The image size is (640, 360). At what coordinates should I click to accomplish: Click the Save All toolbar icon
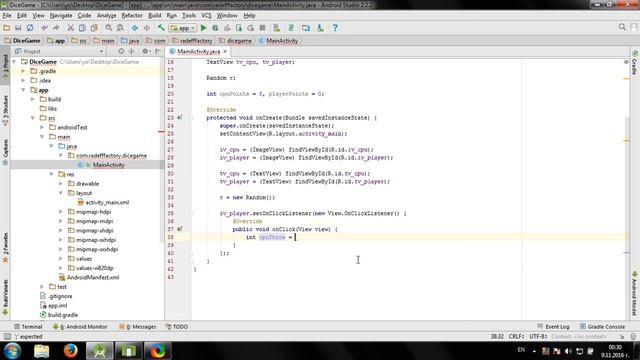(18, 28)
